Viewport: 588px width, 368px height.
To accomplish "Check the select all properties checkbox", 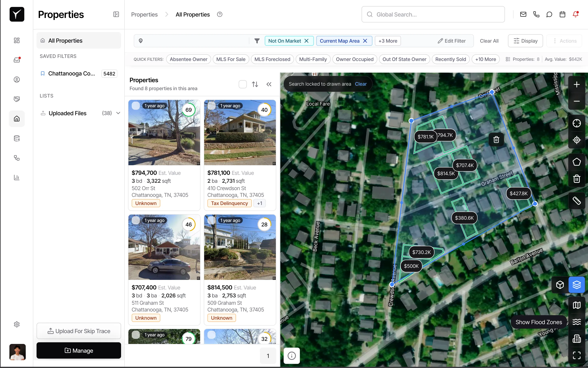I will coord(242,84).
